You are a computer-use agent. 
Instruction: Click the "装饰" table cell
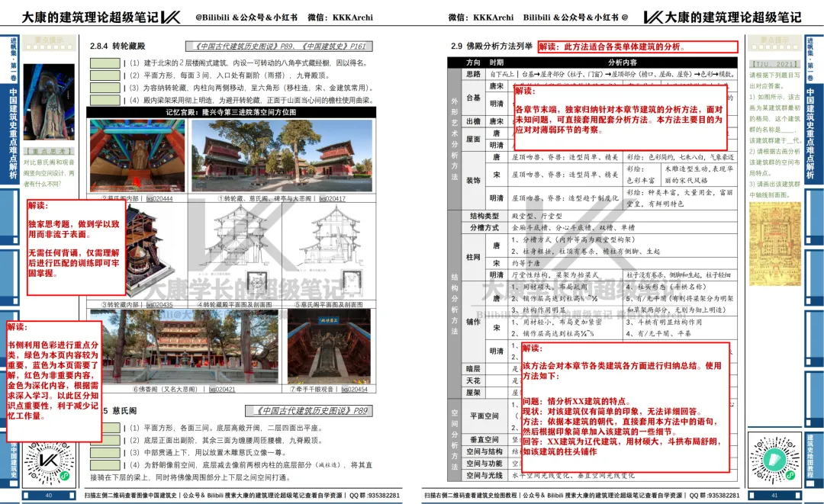(x=473, y=180)
